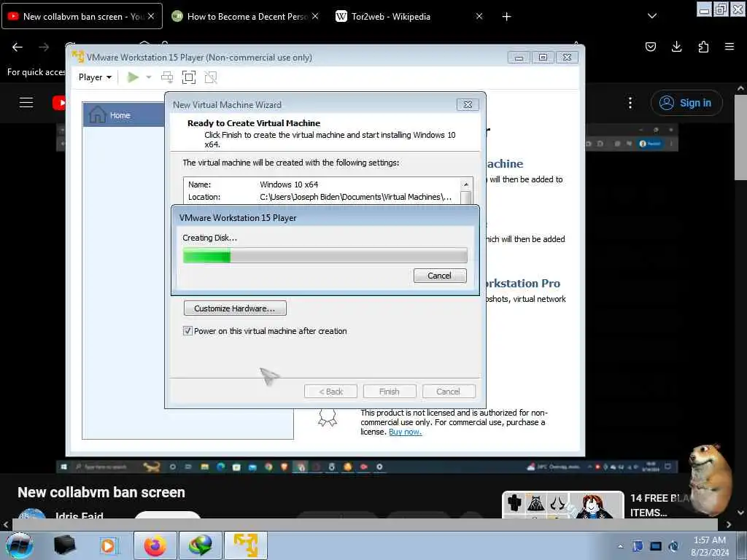Click the license ribbon icon in VMware

328,418
